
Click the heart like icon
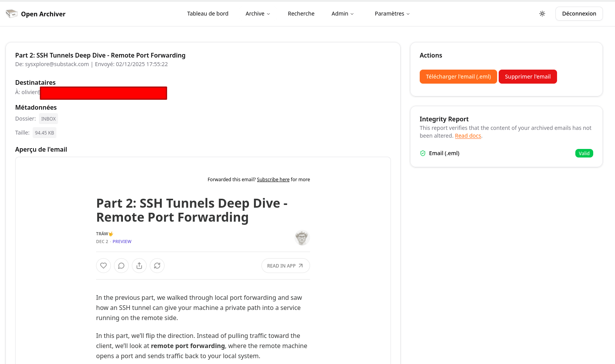tap(103, 266)
